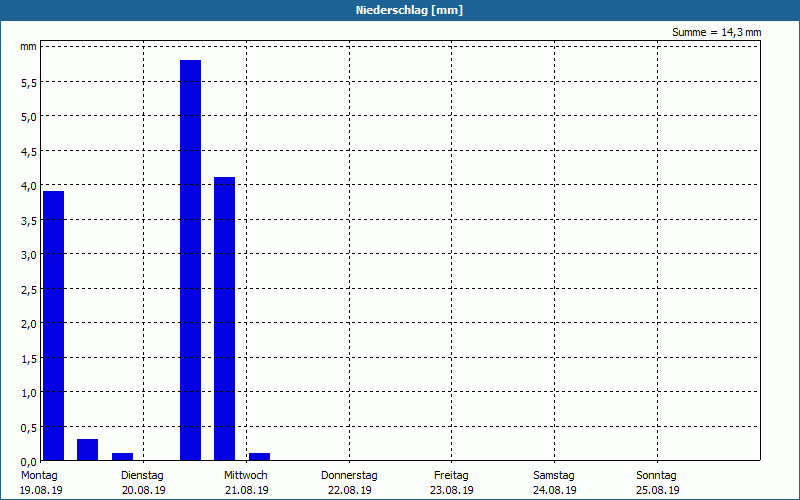Click the '2,5' y-axis value
This screenshot has width=800, height=500.
pyautogui.click(x=29, y=289)
